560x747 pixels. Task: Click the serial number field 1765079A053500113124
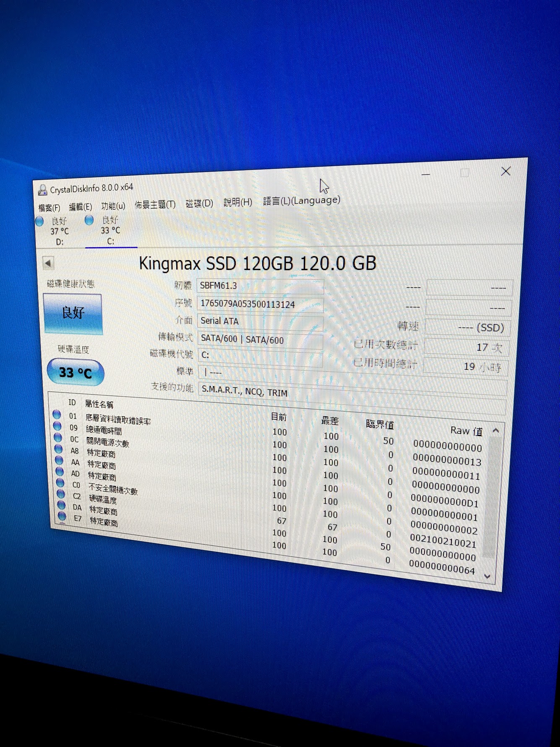(260, 304)
